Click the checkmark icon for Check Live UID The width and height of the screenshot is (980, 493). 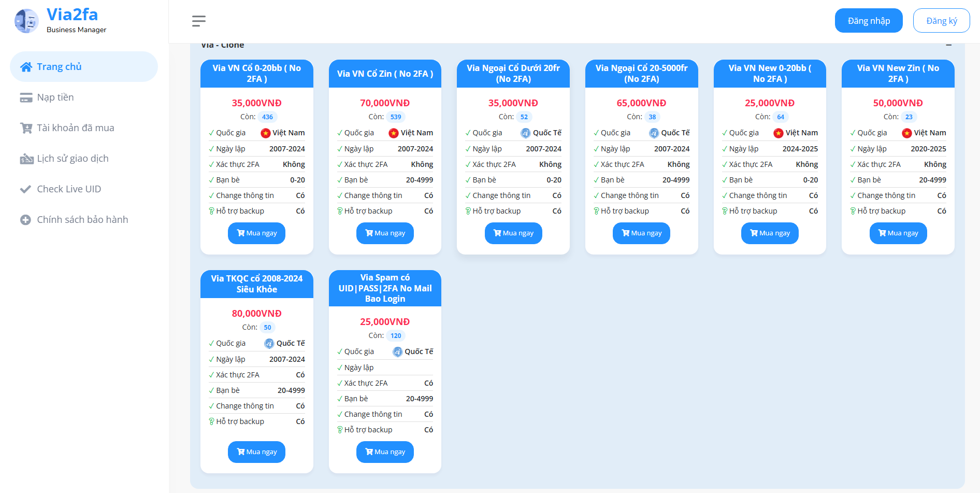click(25, 189)
